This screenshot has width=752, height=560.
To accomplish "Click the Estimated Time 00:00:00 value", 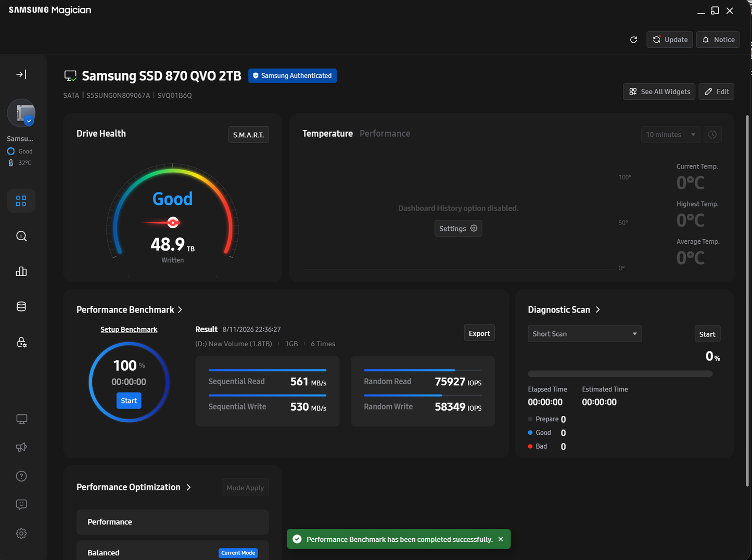I will pos(599,402).
